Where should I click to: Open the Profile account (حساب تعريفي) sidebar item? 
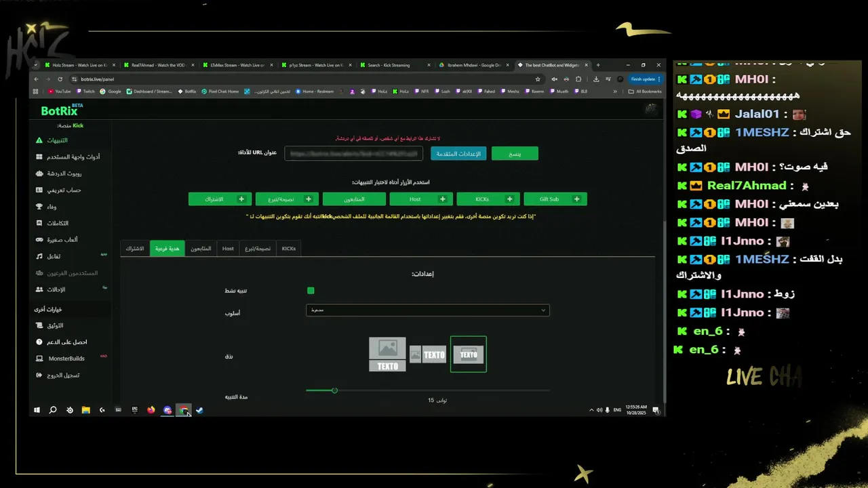click(x=59, y=190)
